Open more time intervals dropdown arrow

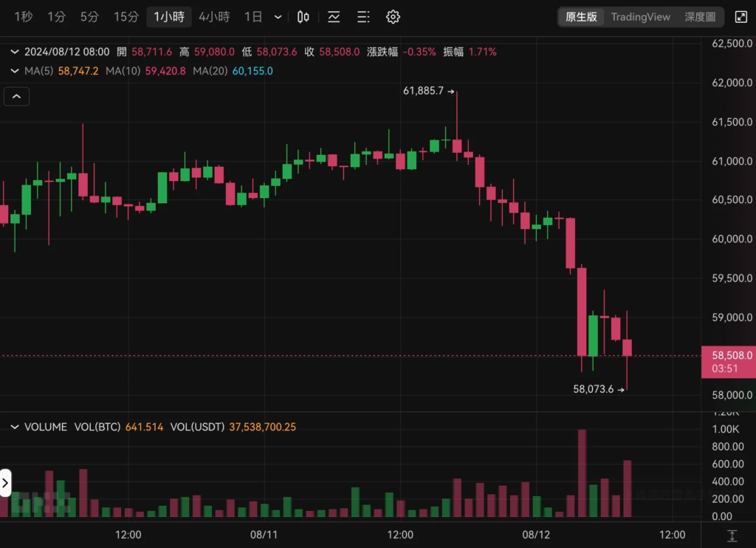click(x=278, y=17)
